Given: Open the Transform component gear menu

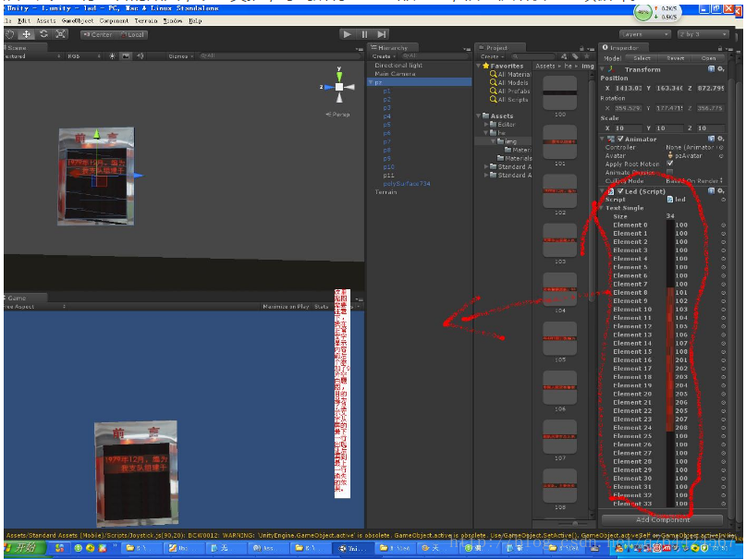Looking at the screenshot, I should [721, 69].
